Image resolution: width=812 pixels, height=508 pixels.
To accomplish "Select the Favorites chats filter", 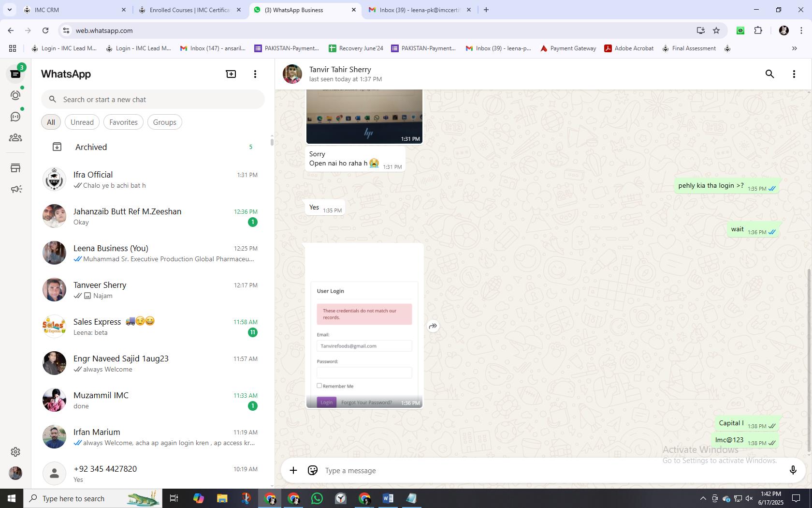I will click(123, 122).
